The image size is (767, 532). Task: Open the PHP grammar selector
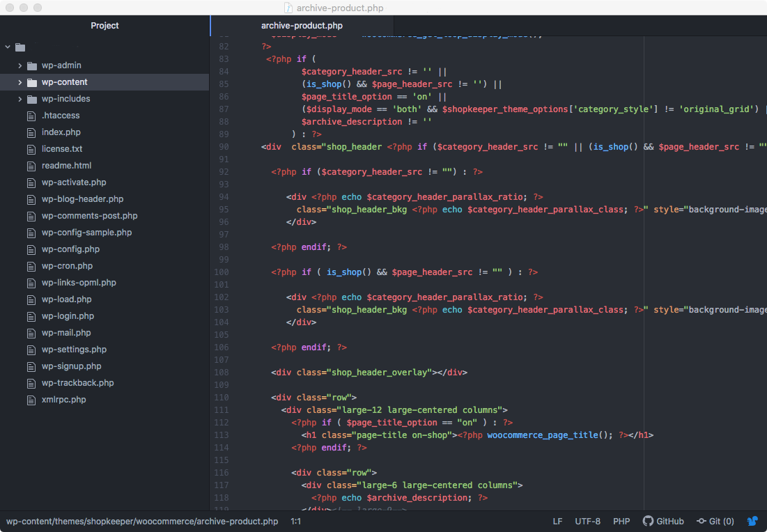tap(621, 522)
